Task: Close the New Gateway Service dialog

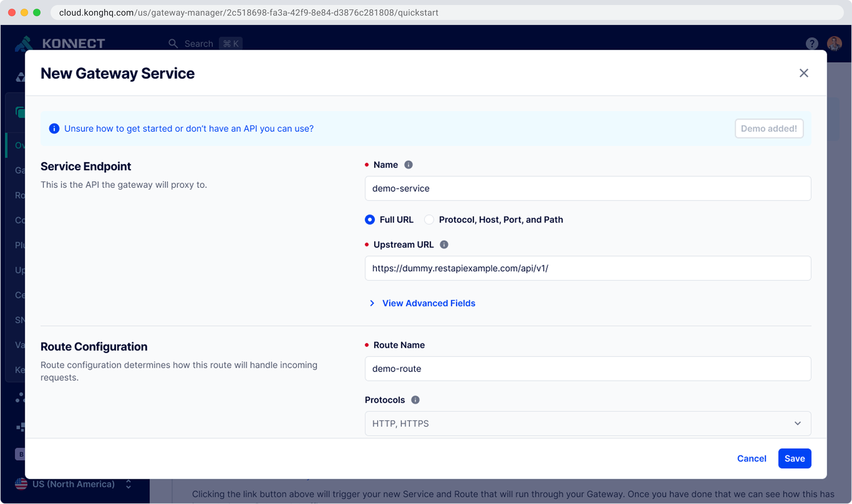Action: 803,73
